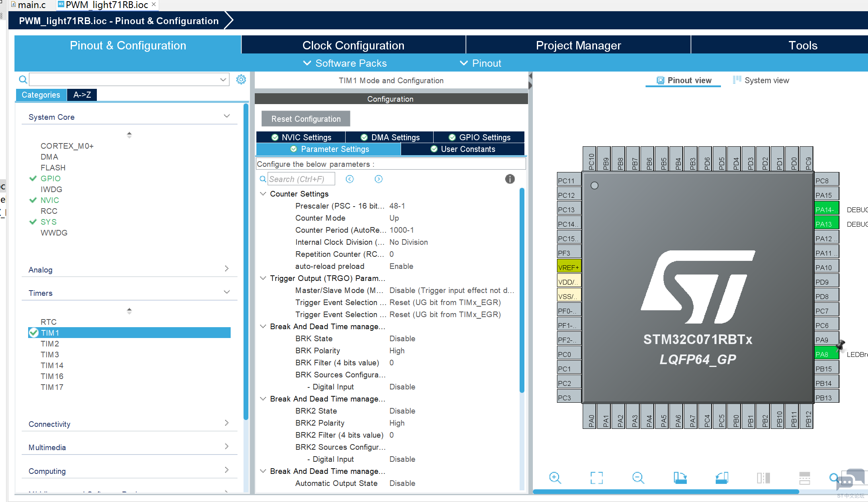Go to previous parameter search result

[x=350, y=179]
